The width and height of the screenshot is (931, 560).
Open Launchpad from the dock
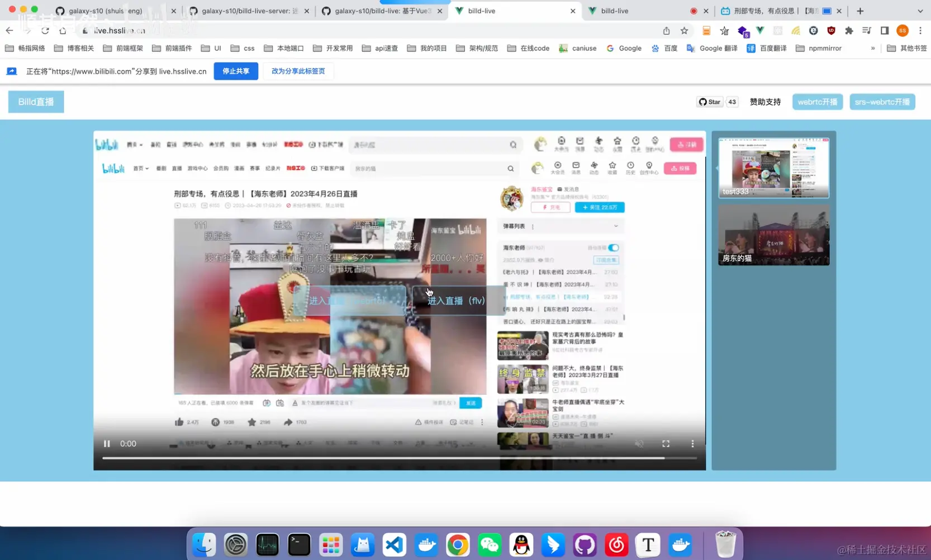[x=331, y=544]
